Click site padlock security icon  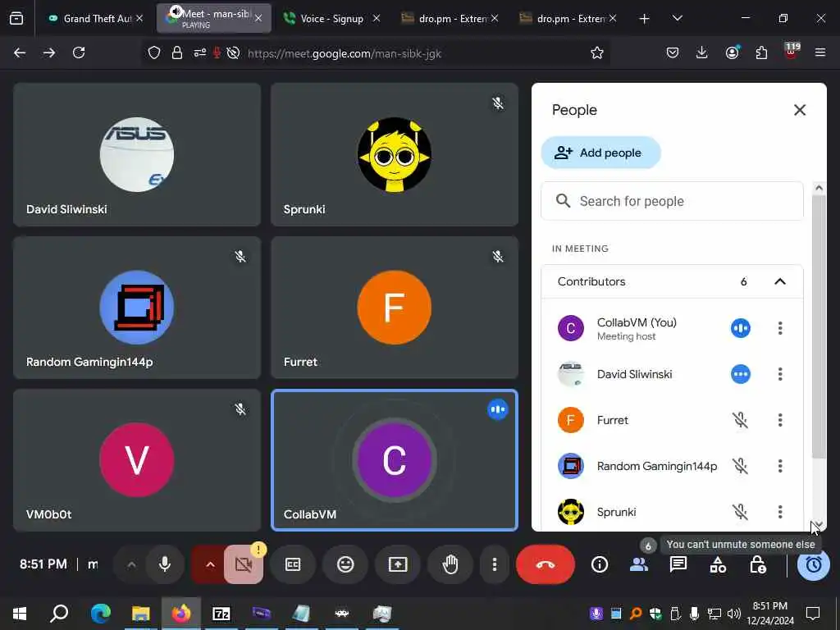coord(177,52)
